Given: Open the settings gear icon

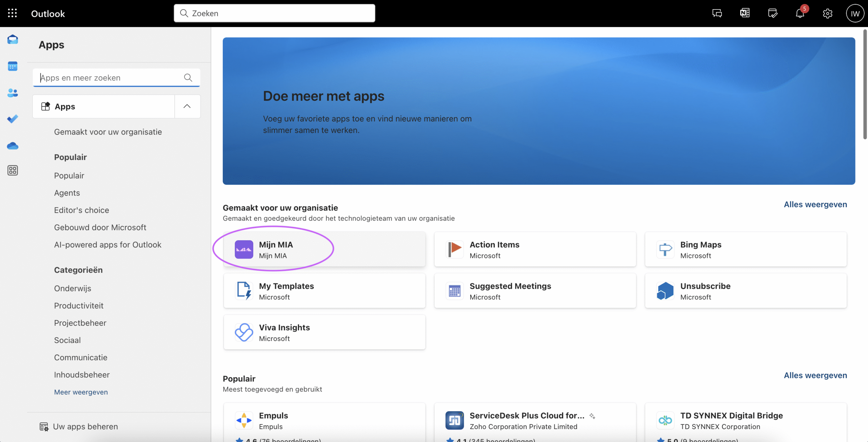Looking at the screenshot, I should (827, 14).
